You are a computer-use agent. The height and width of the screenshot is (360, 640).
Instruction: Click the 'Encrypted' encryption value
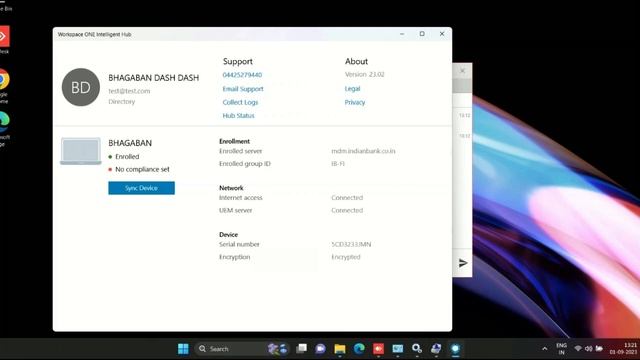pos(346,257)
